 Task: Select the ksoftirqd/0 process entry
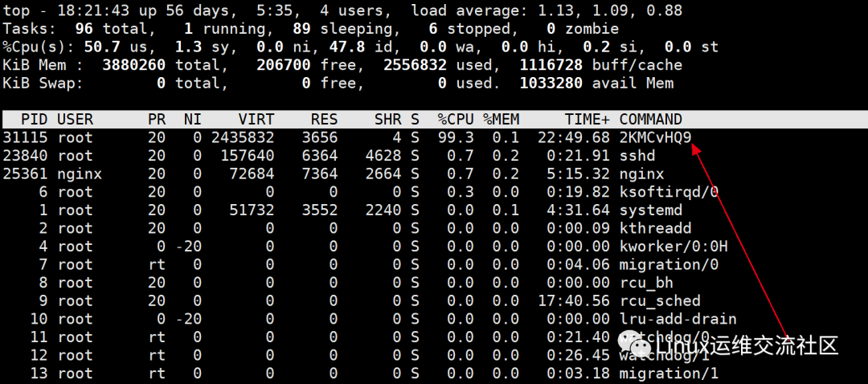(669, 192)
